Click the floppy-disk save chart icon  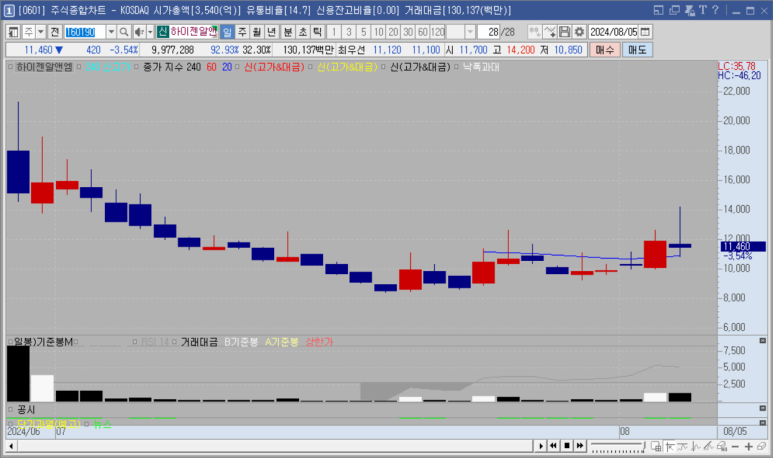tap(564, 32)
